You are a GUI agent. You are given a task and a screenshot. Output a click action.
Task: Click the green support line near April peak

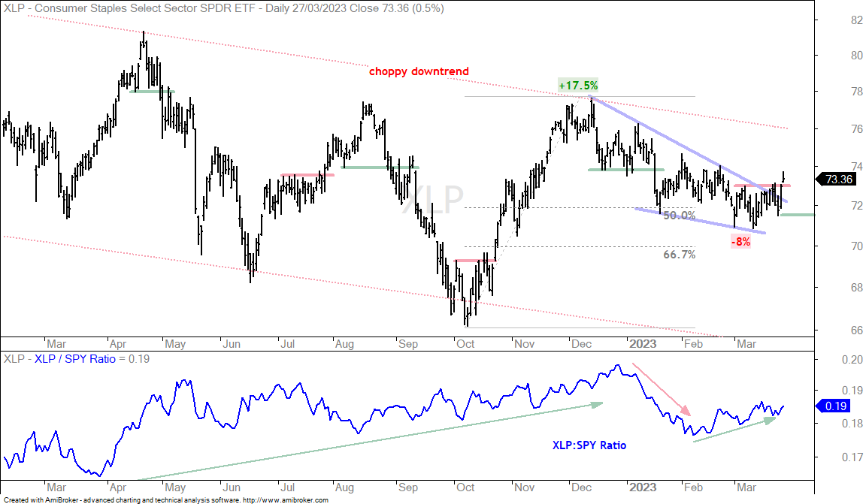[x=152, y=92]
